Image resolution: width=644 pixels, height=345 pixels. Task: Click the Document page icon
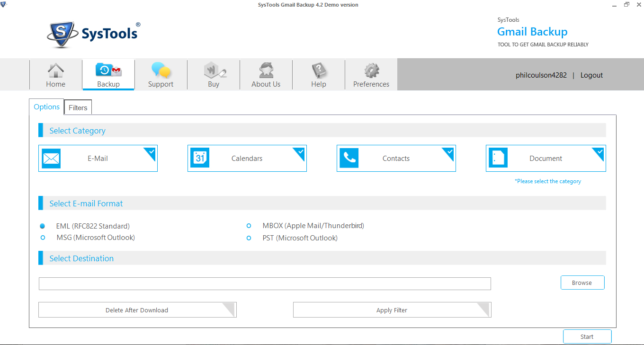click(498, 158)
